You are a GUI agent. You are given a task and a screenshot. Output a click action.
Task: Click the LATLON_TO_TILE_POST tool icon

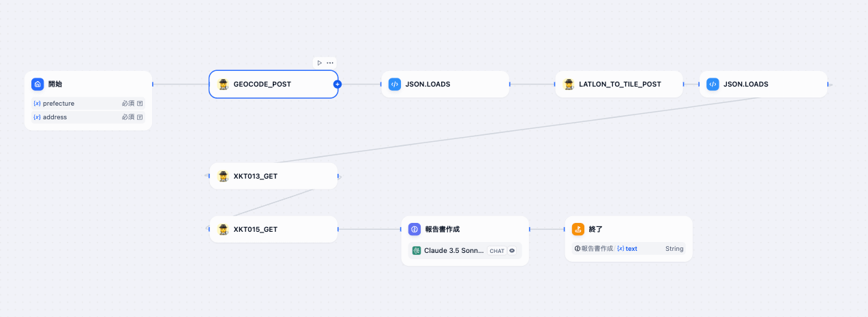pyautogui.click(x=569, y=85)
